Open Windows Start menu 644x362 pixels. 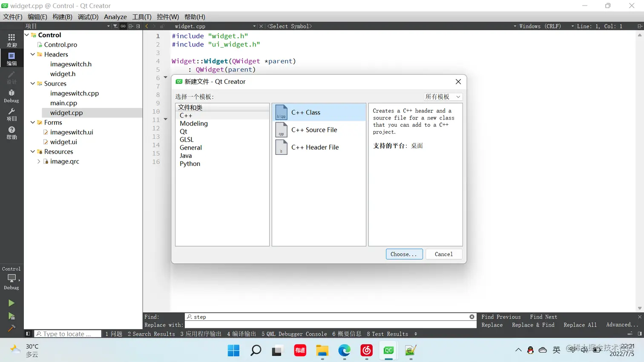(x=233, y=351)
